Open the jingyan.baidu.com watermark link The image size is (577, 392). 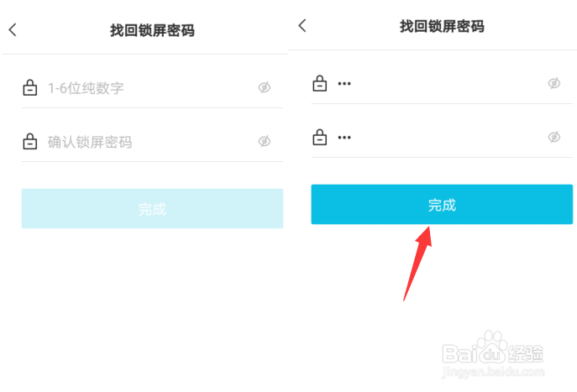pyautogui.click(x=493, y=372)
